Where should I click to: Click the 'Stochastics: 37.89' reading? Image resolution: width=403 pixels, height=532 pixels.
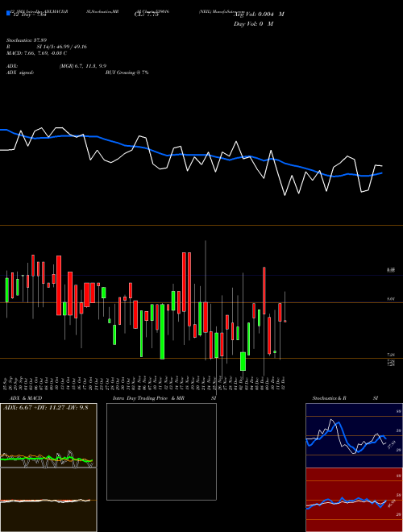tap(27, 40)
